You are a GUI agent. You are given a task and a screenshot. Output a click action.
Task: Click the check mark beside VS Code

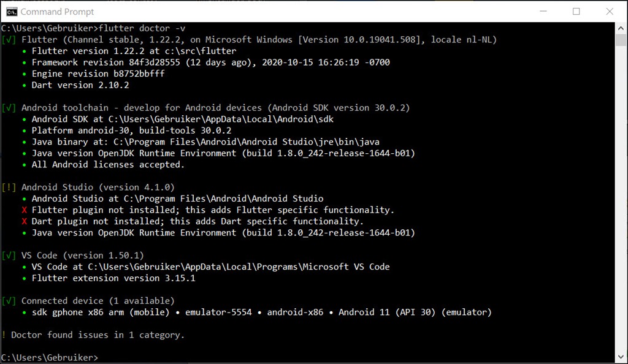9,255
